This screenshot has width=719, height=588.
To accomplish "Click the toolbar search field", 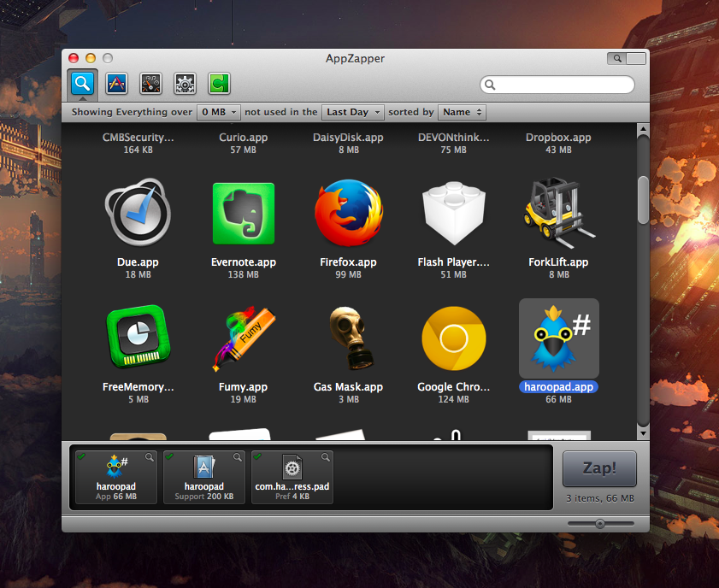I will (557, 85).
